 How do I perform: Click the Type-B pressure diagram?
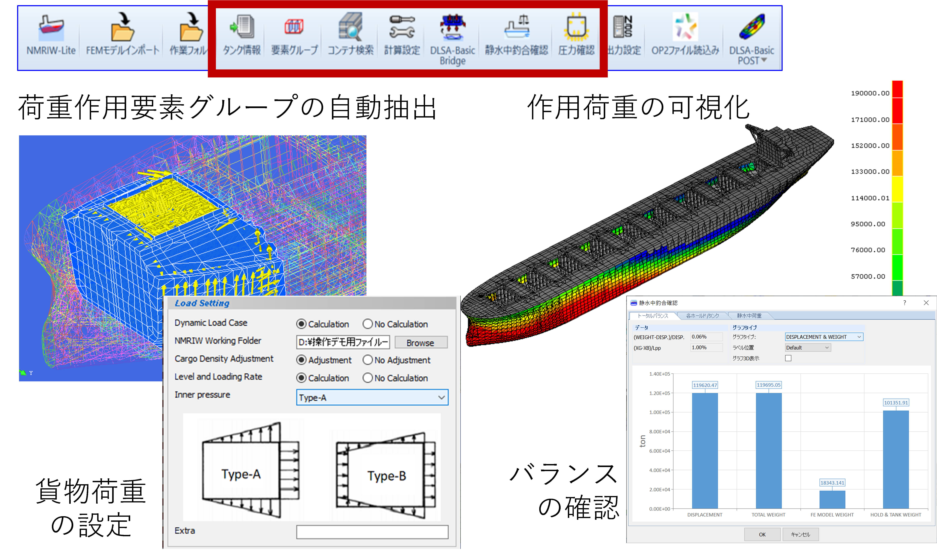pos(386,475)
